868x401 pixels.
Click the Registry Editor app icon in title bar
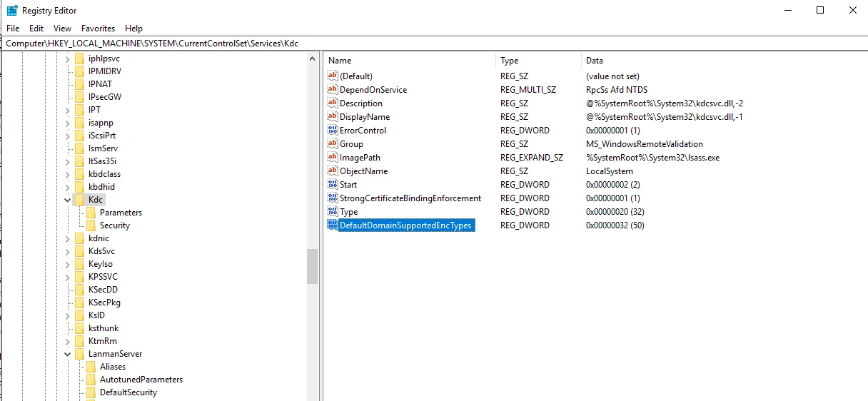[12, 10]
